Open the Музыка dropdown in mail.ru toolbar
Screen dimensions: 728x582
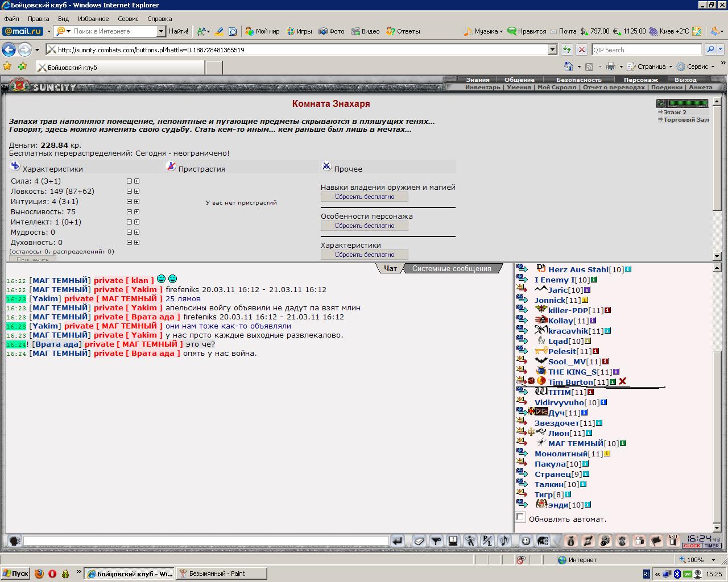pyautogui.click(x=501, y=31)
